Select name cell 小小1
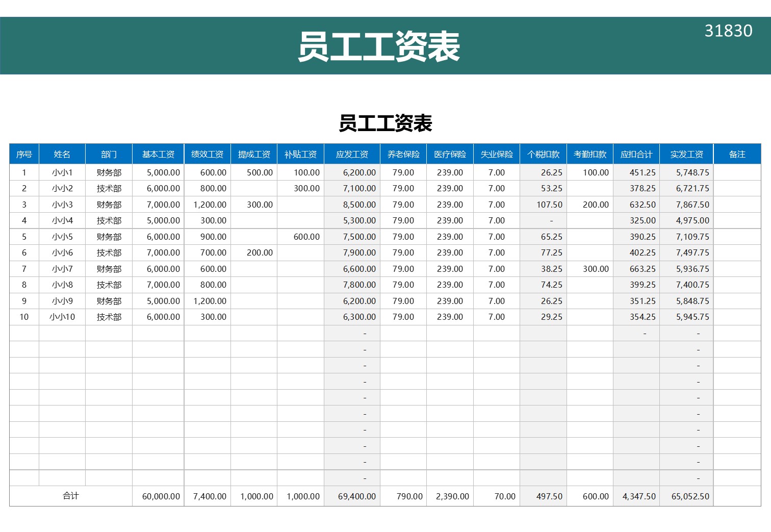The image size is (771, 532). [62, 172]
